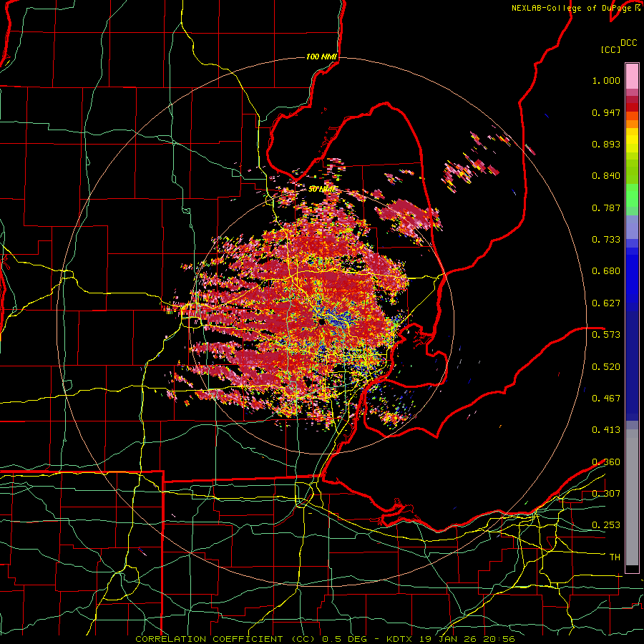Click the KDTX radar site center dot

tap(321, 321)
